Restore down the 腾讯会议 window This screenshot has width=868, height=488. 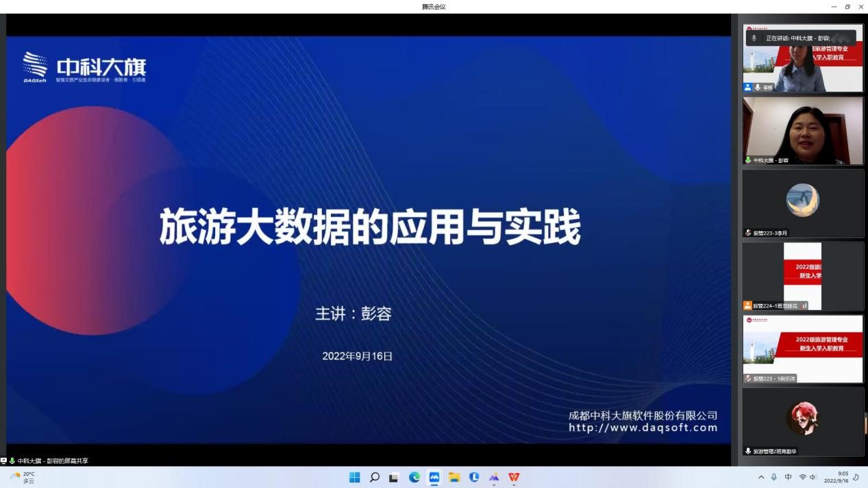click(x=847, y=6)
